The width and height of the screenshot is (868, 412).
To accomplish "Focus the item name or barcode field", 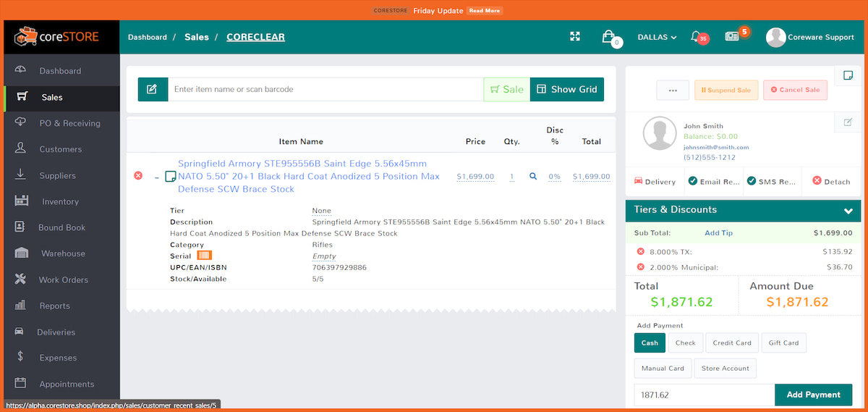I will (325, 89).
